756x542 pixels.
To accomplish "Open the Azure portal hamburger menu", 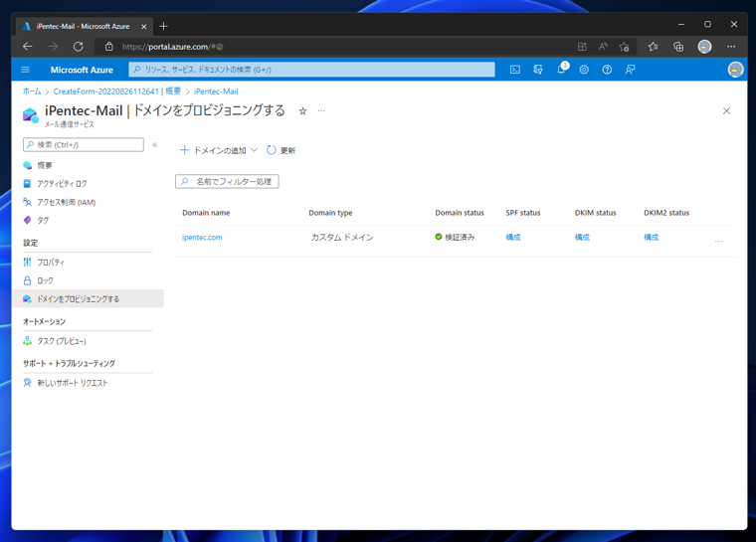I will tap(26, 70).
